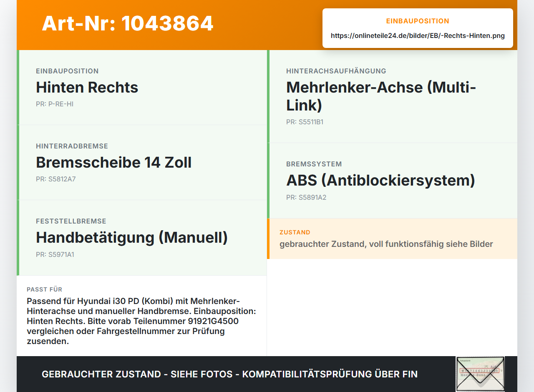This screenshot has height=392, width=534.
Task: Click the PR code S5511B1
Action: (x=305, y=122)
